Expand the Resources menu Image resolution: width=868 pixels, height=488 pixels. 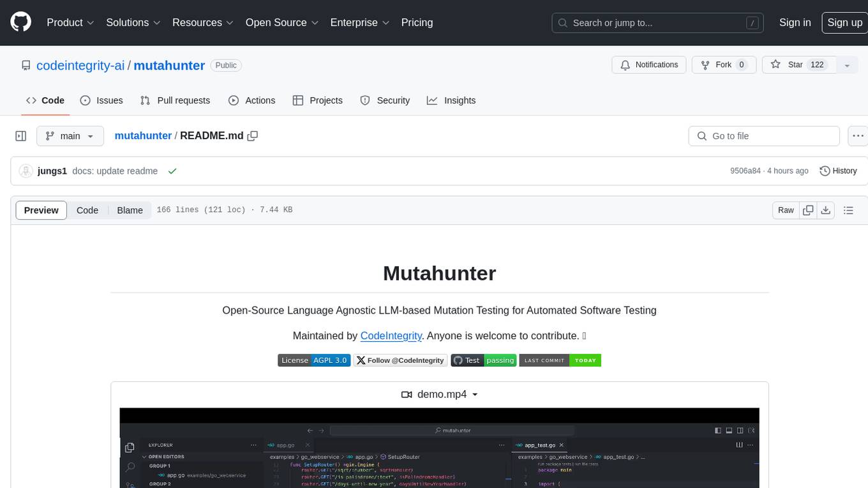[x=203, y=22]
